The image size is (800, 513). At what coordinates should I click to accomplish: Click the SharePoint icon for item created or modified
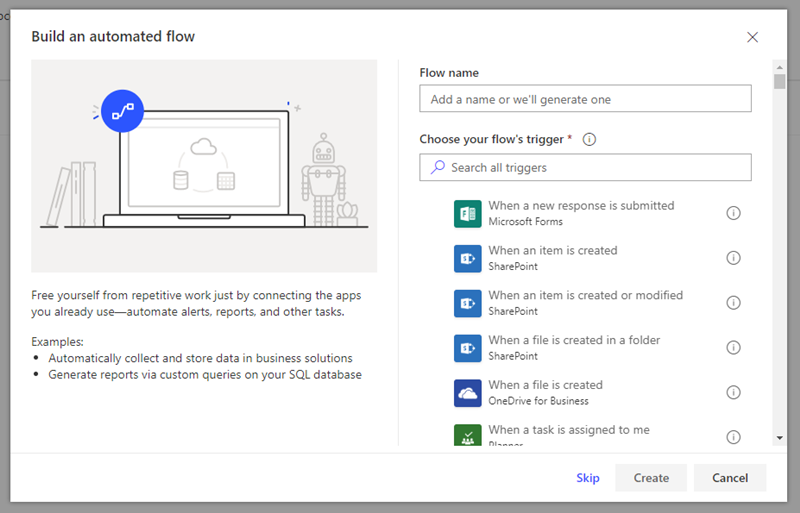[468, 303]
